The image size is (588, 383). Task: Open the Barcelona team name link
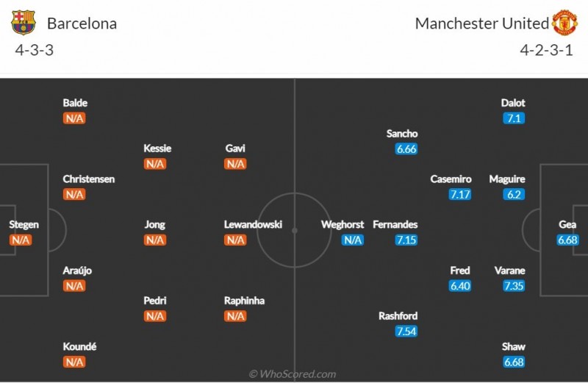click(82, 24)
